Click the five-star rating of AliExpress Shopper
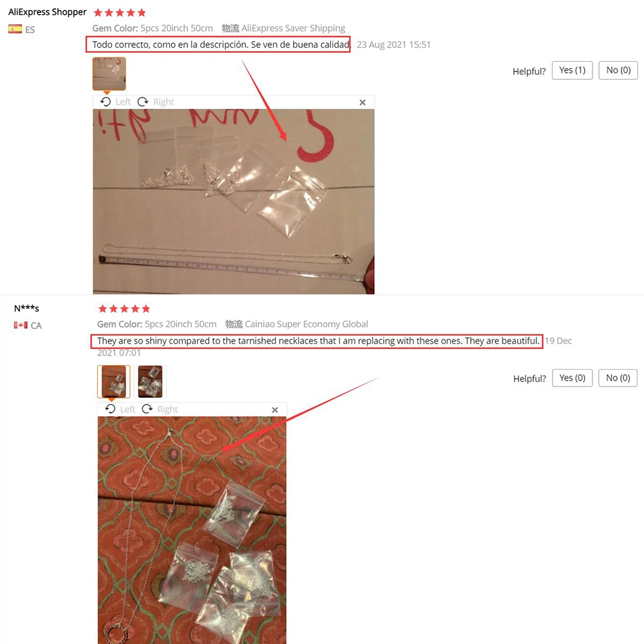644x644 pixels. 120,13
